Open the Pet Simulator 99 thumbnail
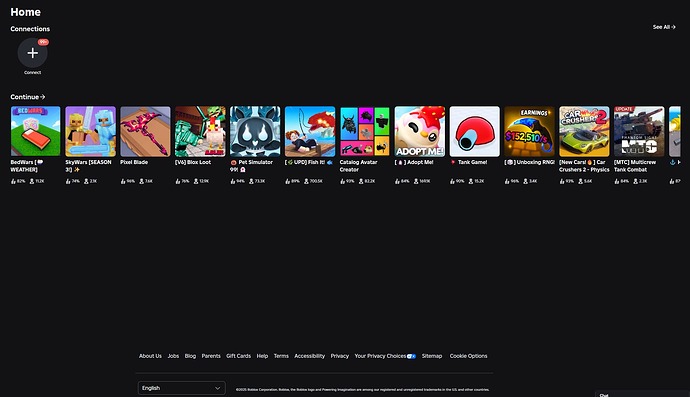 (x=255, y=131)
